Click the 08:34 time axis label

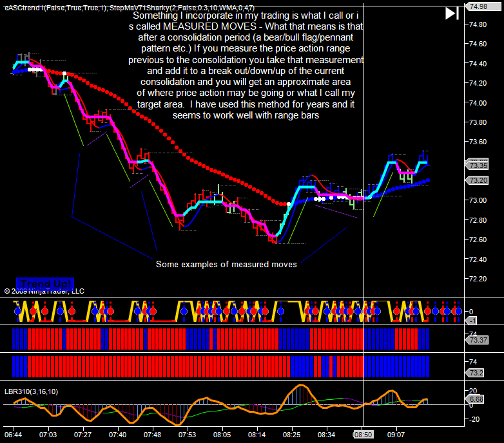[x=327, y=435]
